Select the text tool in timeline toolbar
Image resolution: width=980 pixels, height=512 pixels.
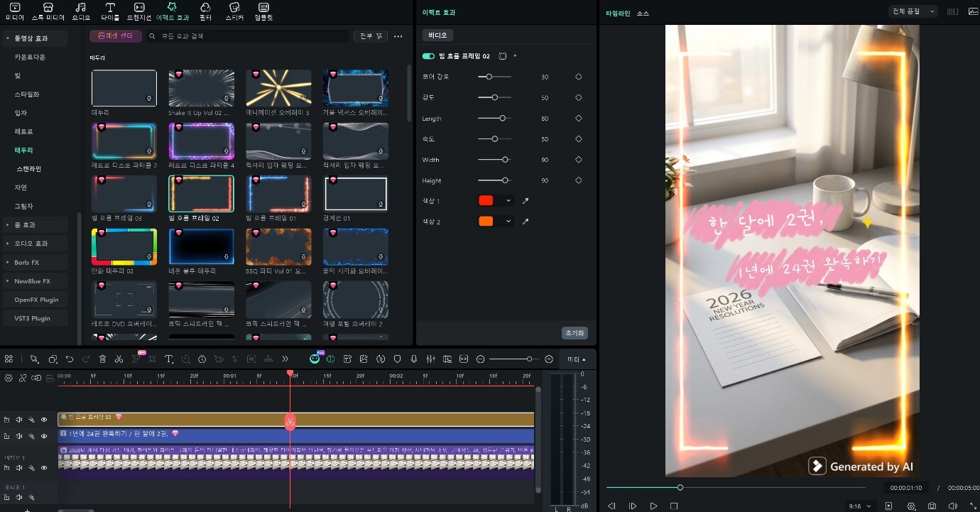169,359
